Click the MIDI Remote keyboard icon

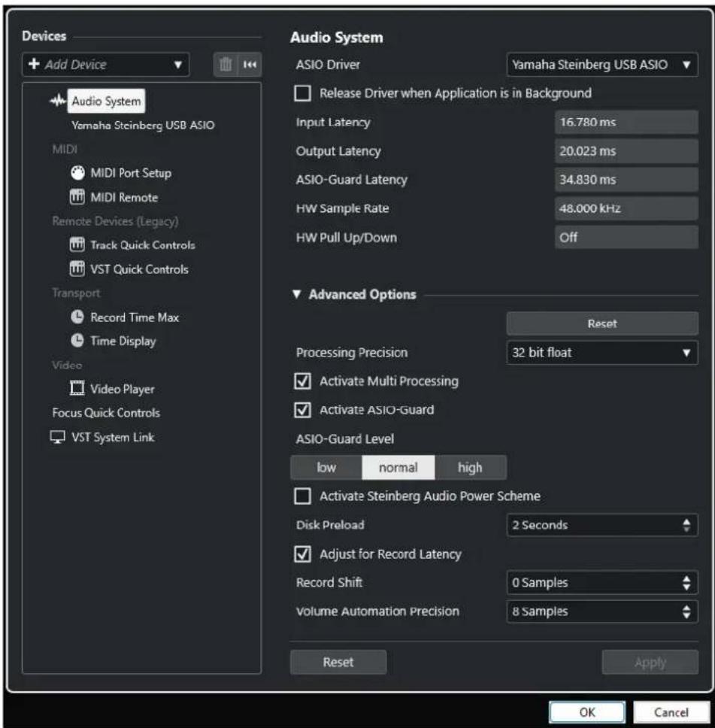77,197
